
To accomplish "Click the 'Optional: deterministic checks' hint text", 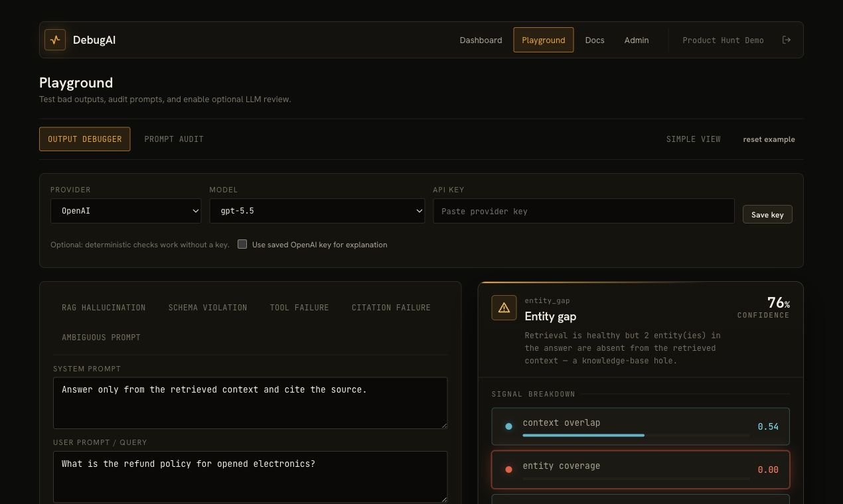I will point(139,245).
